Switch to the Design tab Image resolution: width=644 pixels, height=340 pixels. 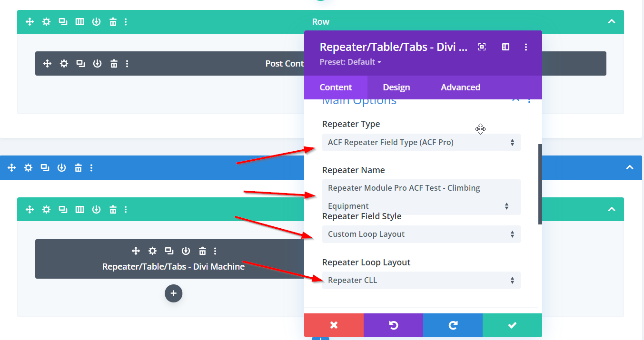pos(396,87)
